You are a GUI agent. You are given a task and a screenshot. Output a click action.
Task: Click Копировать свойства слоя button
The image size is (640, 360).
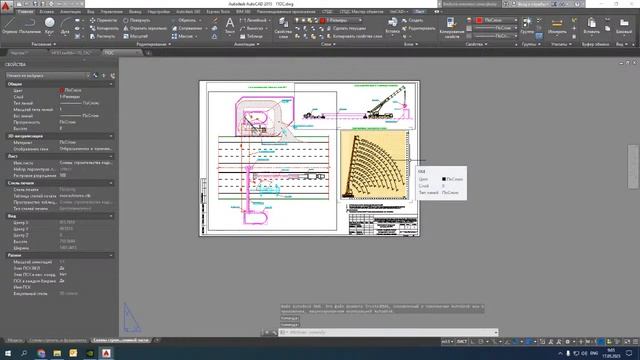pos(355,36)
